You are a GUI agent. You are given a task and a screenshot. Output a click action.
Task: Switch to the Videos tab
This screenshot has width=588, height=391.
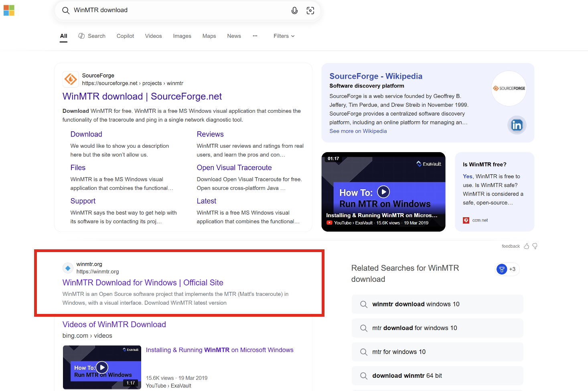click(x=153, y=36)
